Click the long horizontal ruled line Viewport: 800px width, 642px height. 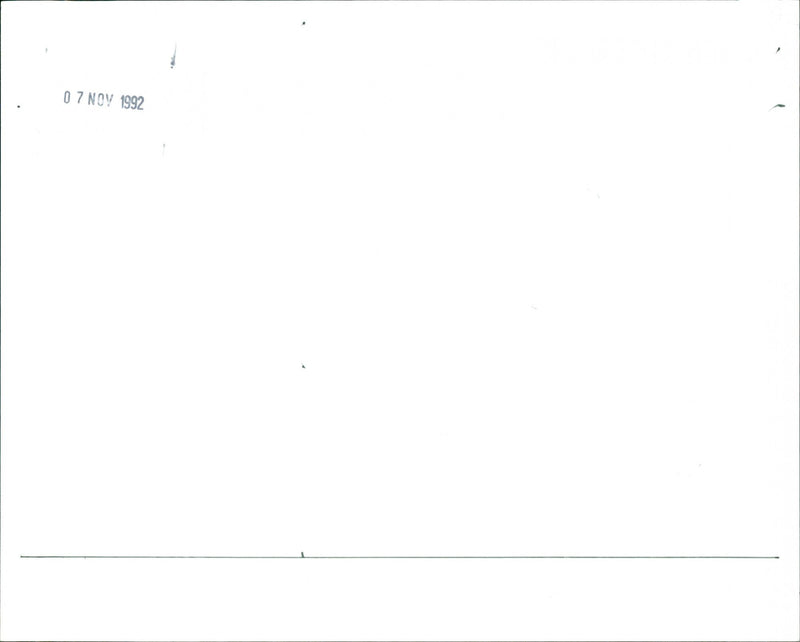(399, 557)
